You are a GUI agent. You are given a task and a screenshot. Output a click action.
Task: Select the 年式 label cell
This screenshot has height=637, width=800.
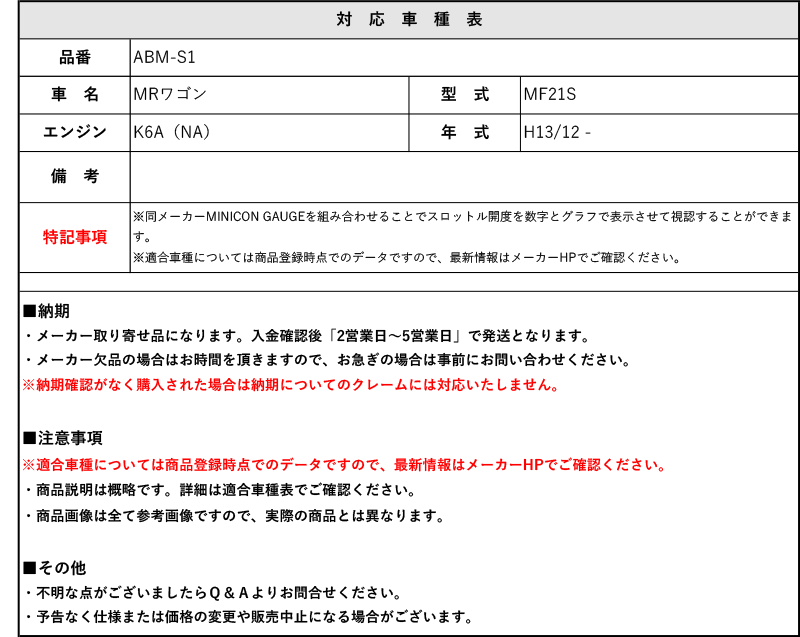click(x=465, y=133)
